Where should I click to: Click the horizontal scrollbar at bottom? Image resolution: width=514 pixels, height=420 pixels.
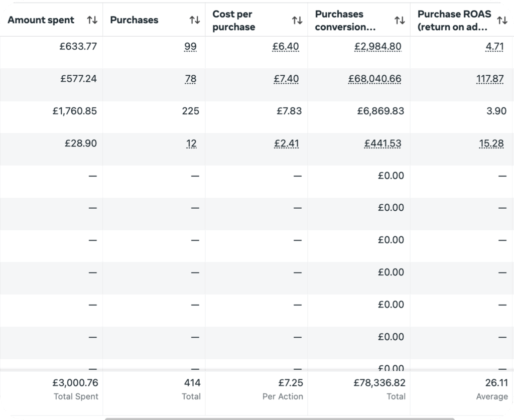click(x=280, y=418)
